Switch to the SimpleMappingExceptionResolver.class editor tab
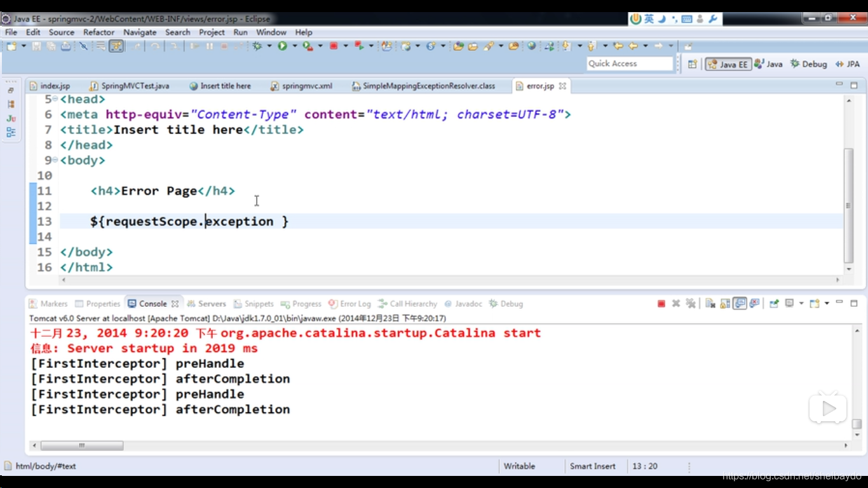This screenshot has height=488, width=868. (x=423, y=86)
